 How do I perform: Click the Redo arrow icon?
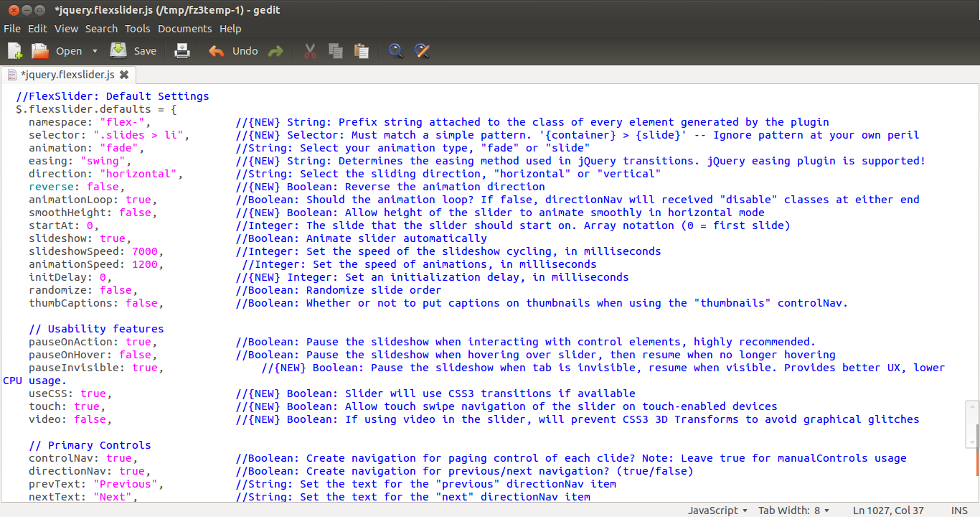(x=275, y=51)
